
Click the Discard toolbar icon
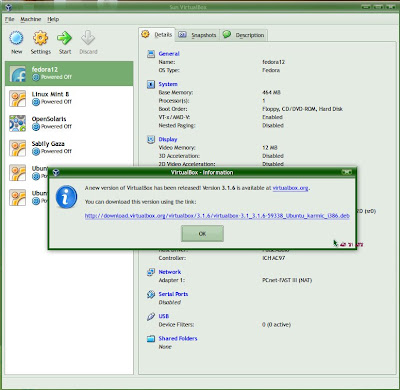click(x=88, y=38)
